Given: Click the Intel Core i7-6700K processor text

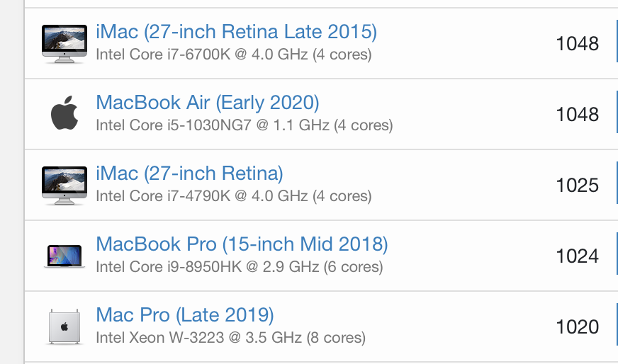Looking at the screenshot, I should click(x=234, y=55).
